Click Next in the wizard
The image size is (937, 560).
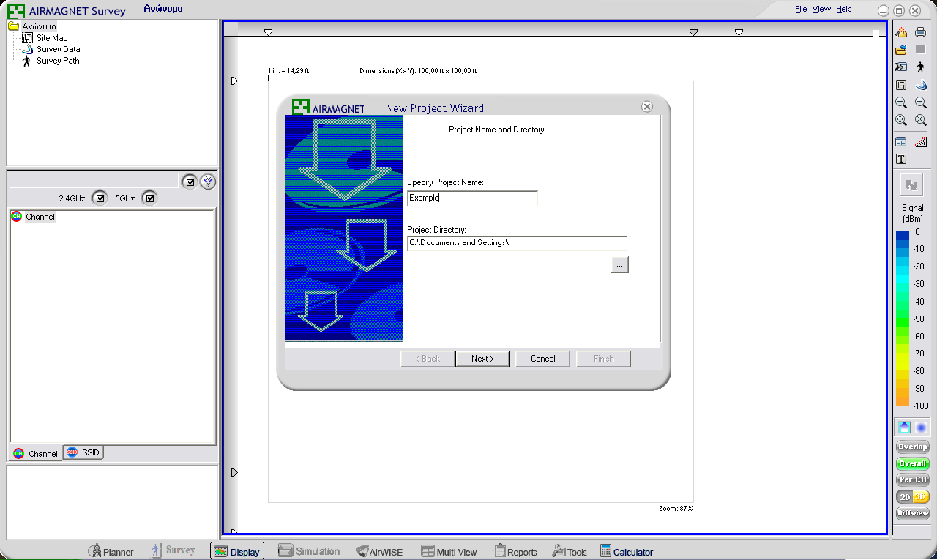(x=482, y=359)
